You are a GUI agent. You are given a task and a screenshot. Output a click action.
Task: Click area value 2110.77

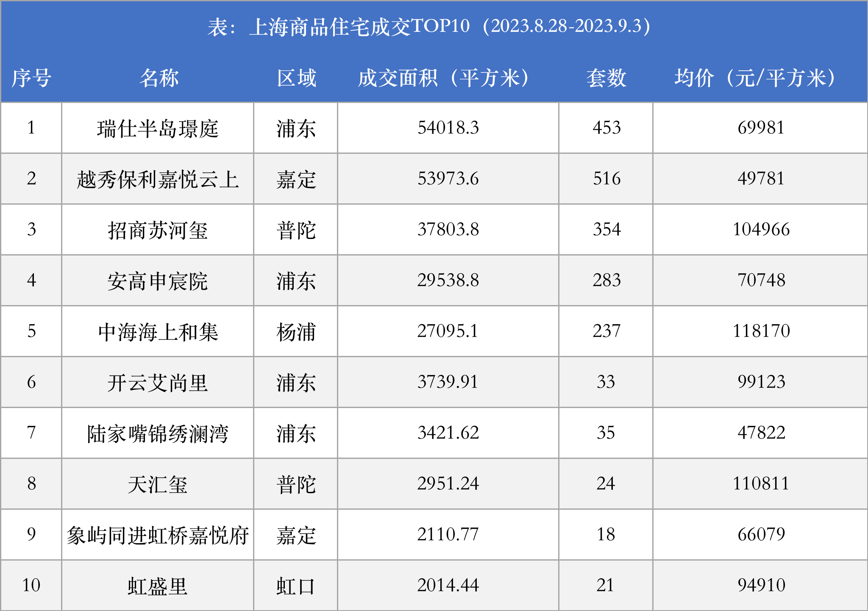tap(448, 534)
